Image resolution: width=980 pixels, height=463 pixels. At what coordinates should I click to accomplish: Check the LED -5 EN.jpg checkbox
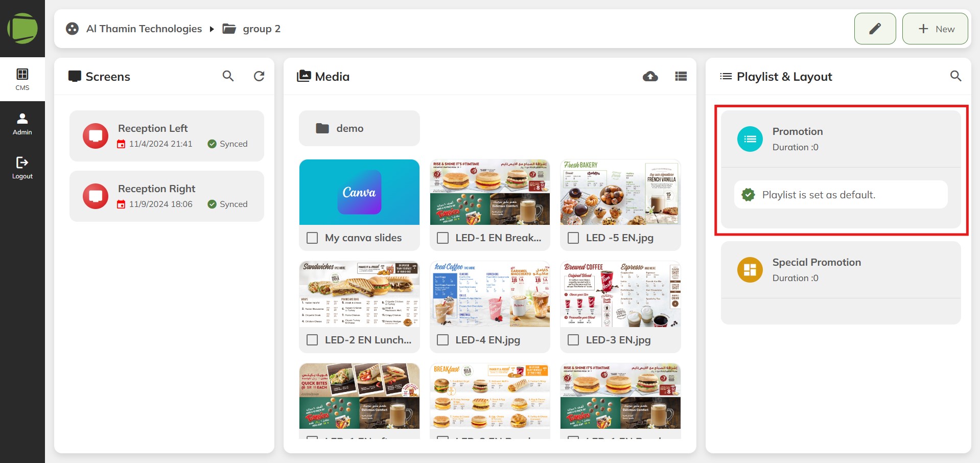(x=573, y=238)
